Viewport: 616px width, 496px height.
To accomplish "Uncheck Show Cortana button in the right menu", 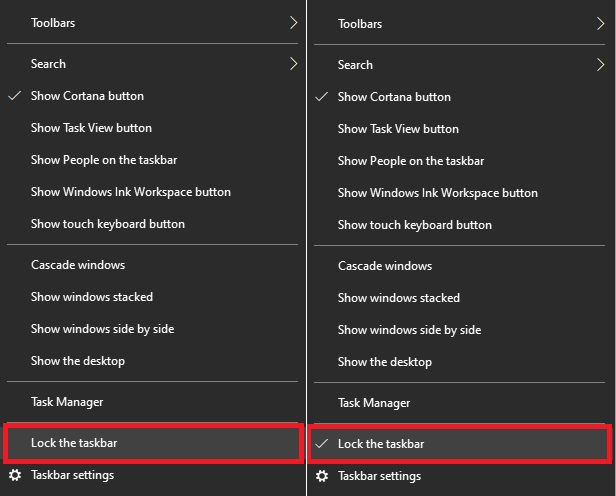I will pyautogui.click(x=394, y=97).
